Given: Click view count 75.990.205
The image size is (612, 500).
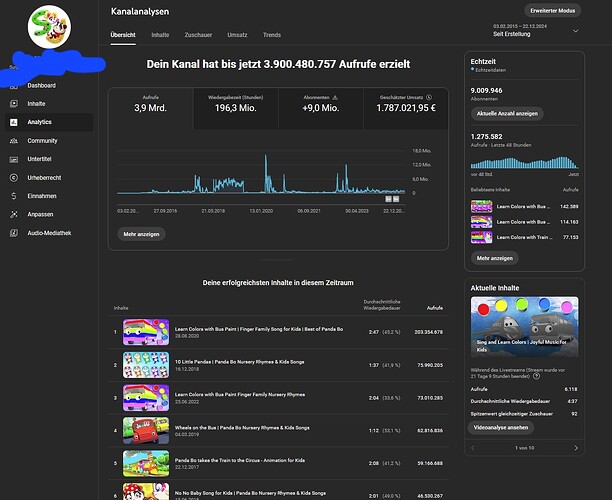Looking at the screenshot, I should click(430, 365).
